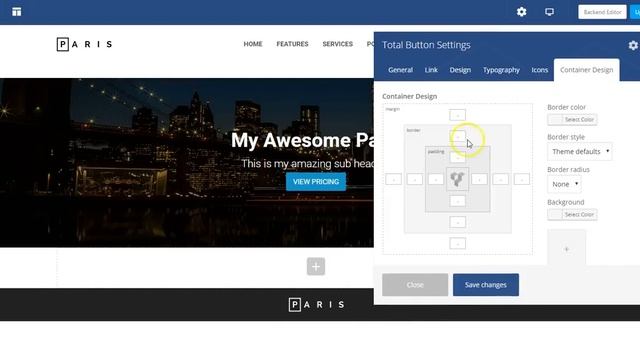Viewport: 640px width, 360px height.
Task: Click SERVICES in site navigation
Action: pos(338,44)
